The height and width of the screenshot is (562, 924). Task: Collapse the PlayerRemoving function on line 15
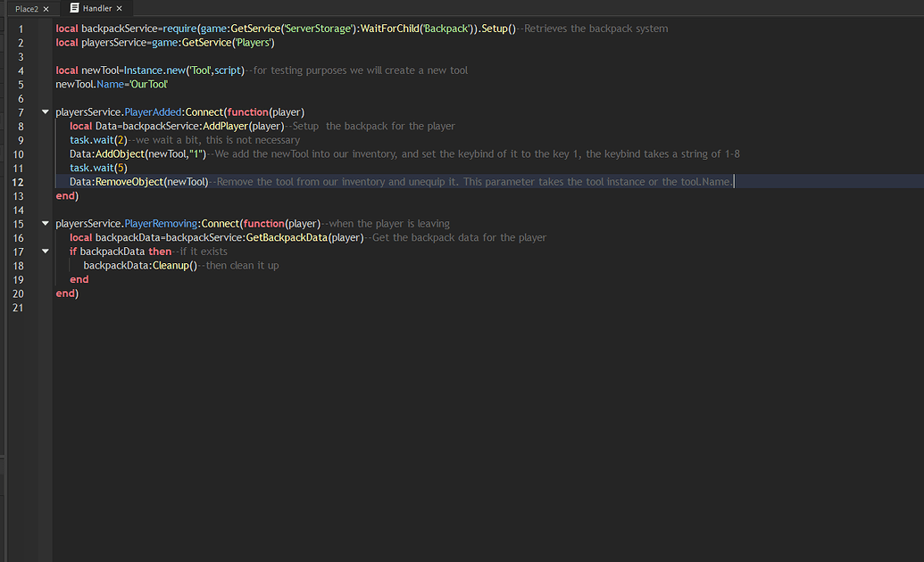click(46, 223)
